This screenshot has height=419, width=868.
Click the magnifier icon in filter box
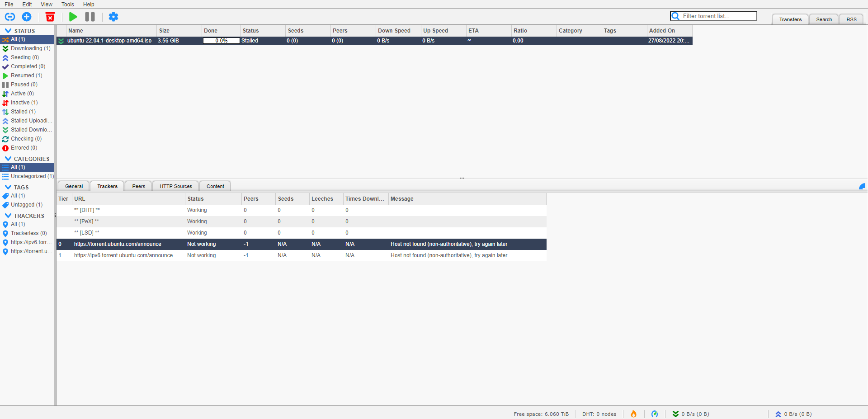point(675,16)
